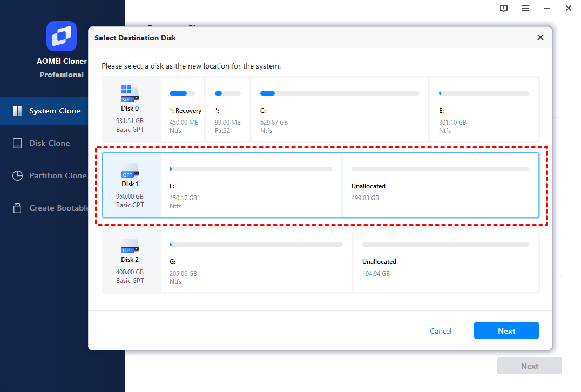Click the 950.00 GB size text

[x=130, y=197]
